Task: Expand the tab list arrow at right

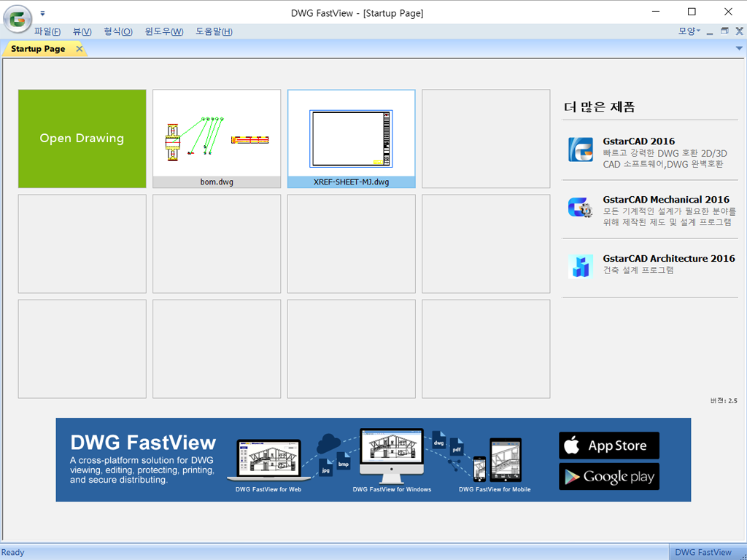Action: [x=739, y=48]
